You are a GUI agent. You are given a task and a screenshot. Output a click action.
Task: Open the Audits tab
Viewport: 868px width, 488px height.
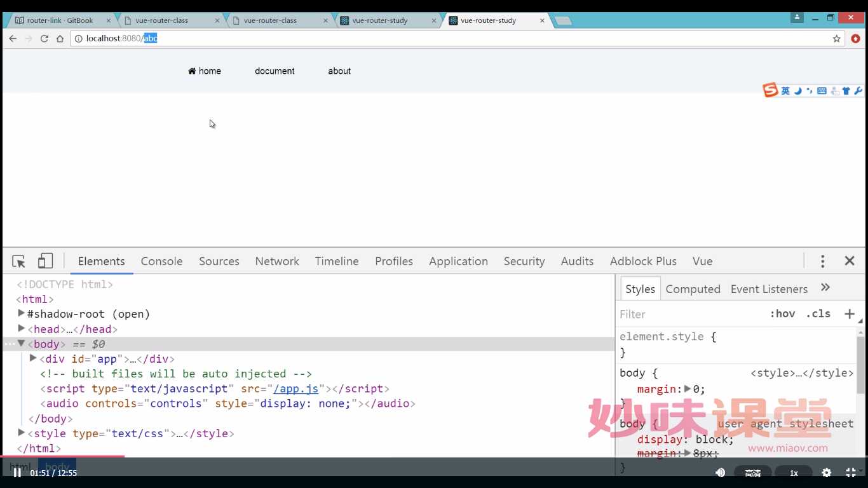click(x=577, y=261)
